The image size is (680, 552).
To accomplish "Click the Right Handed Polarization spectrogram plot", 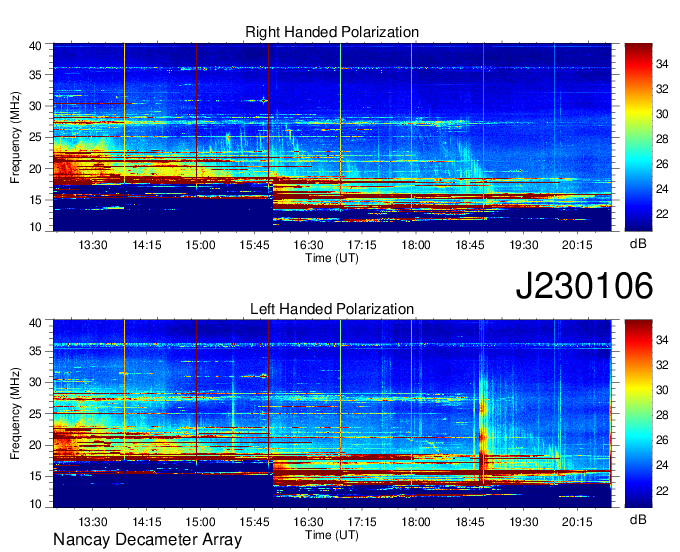I will [332, 137].
